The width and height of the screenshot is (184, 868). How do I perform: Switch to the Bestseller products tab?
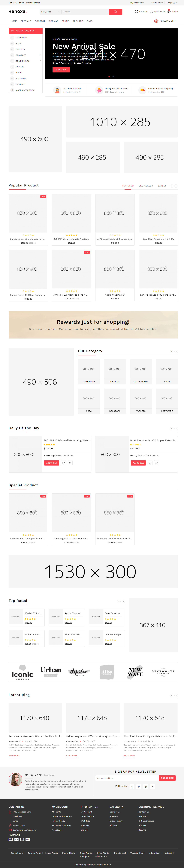[x=146, y=186]
